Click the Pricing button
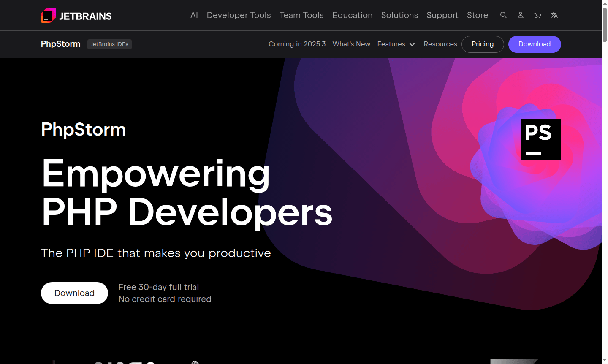 (483, 44)
